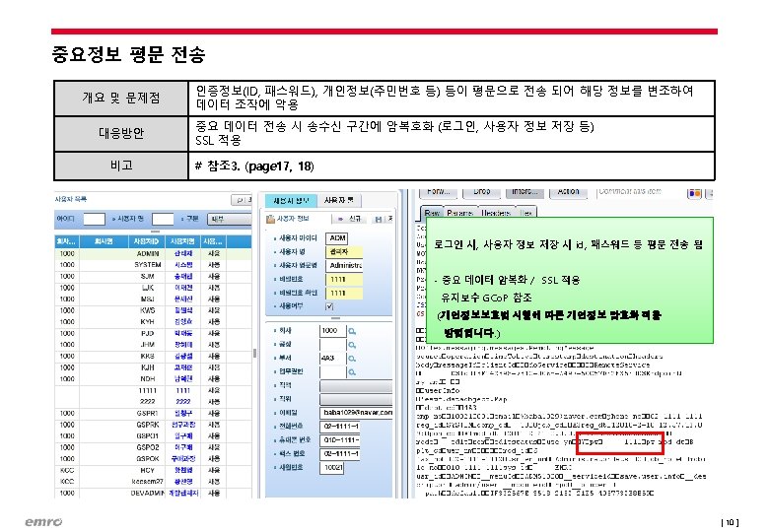Click the 사용자 아이디 field showing ADM
The image size is (769, 532).
337,238
